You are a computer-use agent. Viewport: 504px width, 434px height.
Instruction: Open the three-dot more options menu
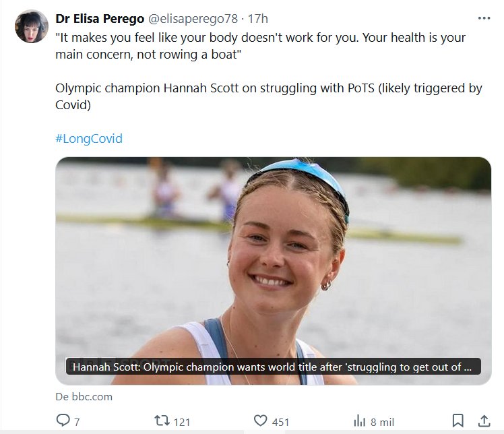pos(484,18)
